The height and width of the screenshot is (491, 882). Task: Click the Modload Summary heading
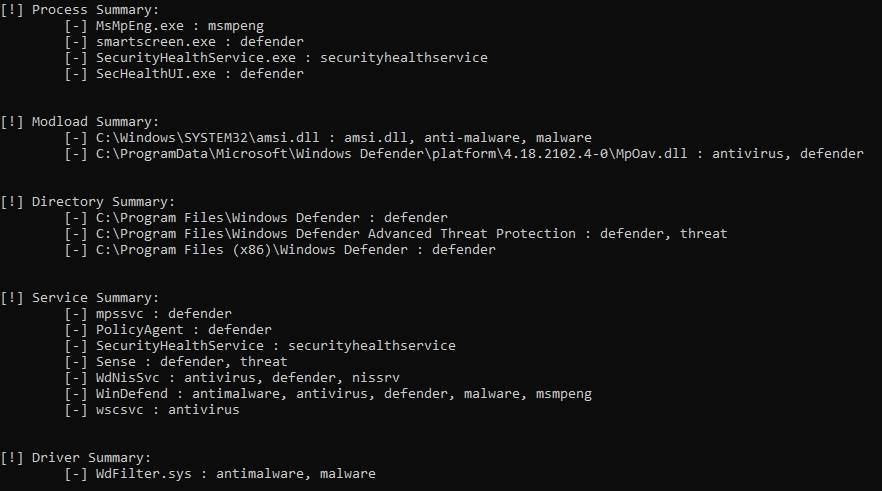tap(87, 122)
